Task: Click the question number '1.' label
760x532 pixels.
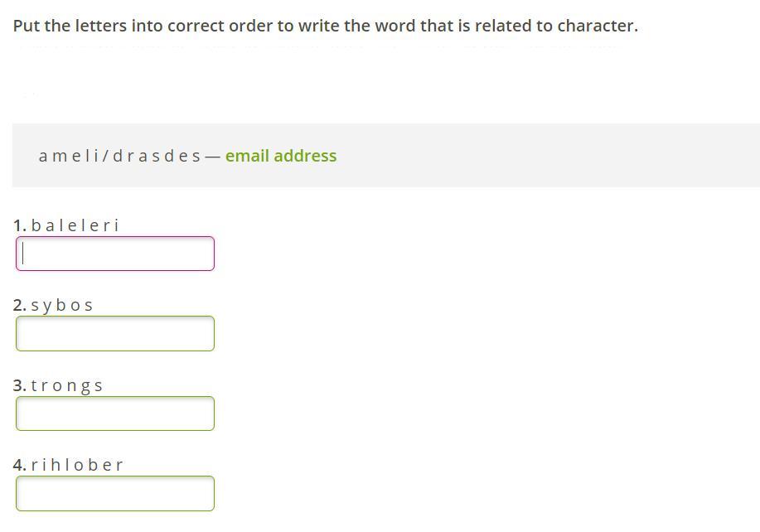Action: (20, 225)
